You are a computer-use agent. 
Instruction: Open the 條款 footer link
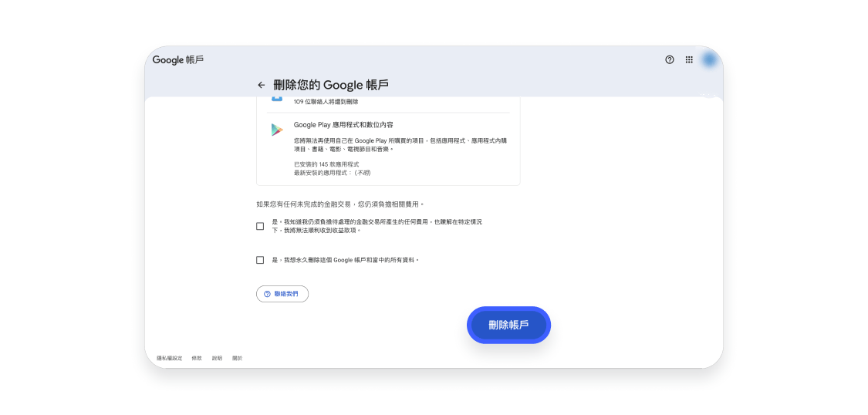click(197, 358)
